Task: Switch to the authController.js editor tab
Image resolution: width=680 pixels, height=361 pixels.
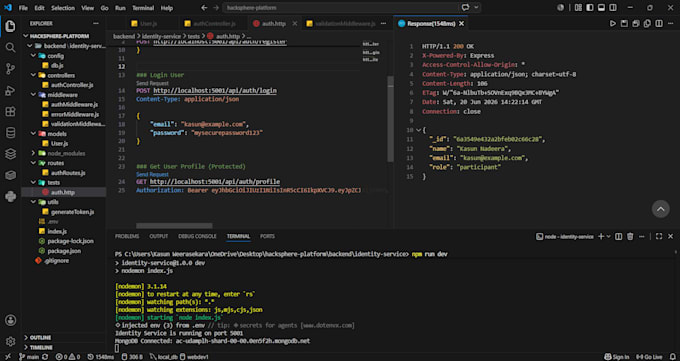Action: 214,23
